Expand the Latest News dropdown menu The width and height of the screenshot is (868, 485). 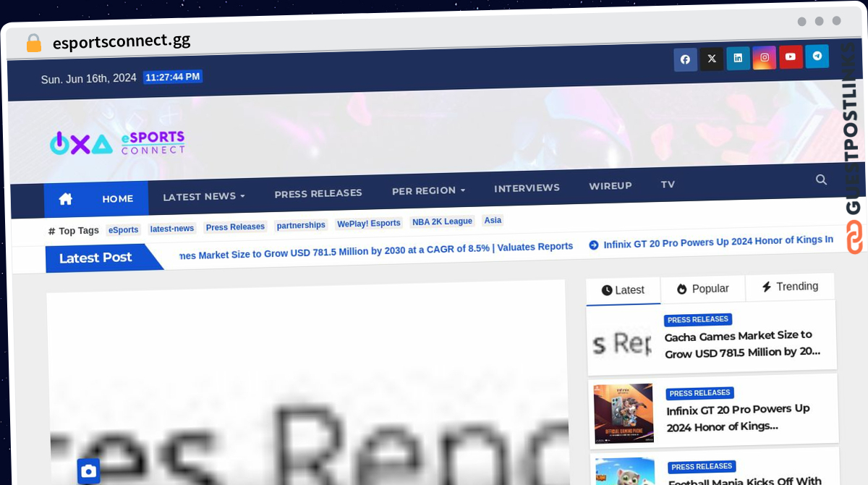[x=204, y=196]
